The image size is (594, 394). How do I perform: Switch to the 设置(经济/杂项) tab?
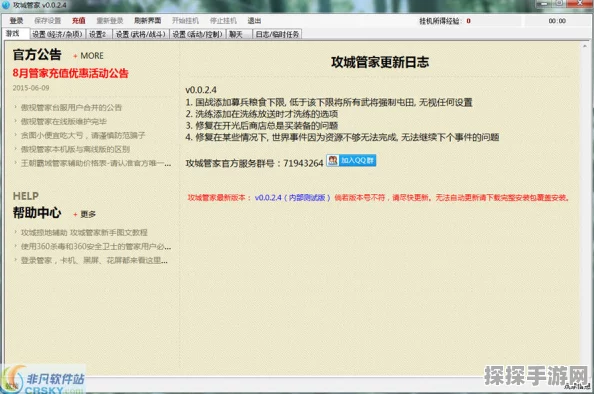(x=57, y=34)
